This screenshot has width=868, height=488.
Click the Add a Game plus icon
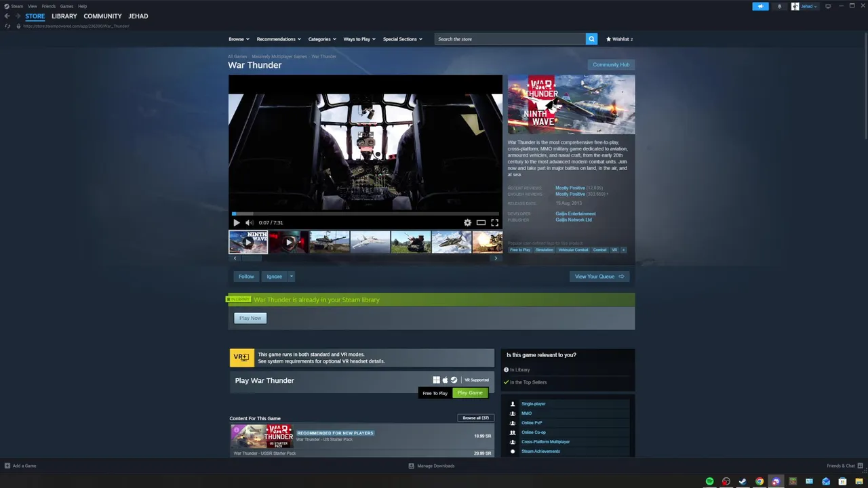(7, 466)
